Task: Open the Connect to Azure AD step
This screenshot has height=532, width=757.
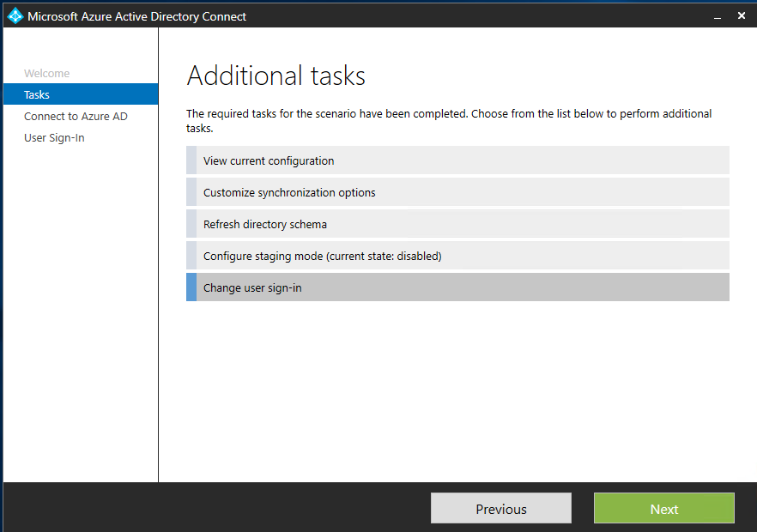Action: point(76,117)
